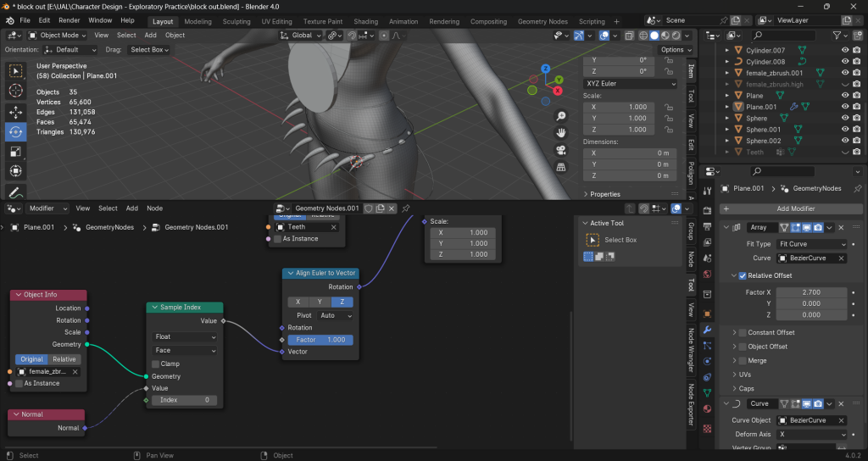The image size is (868, 461).
Task: Open the File menu
Action: pos(25,20)
